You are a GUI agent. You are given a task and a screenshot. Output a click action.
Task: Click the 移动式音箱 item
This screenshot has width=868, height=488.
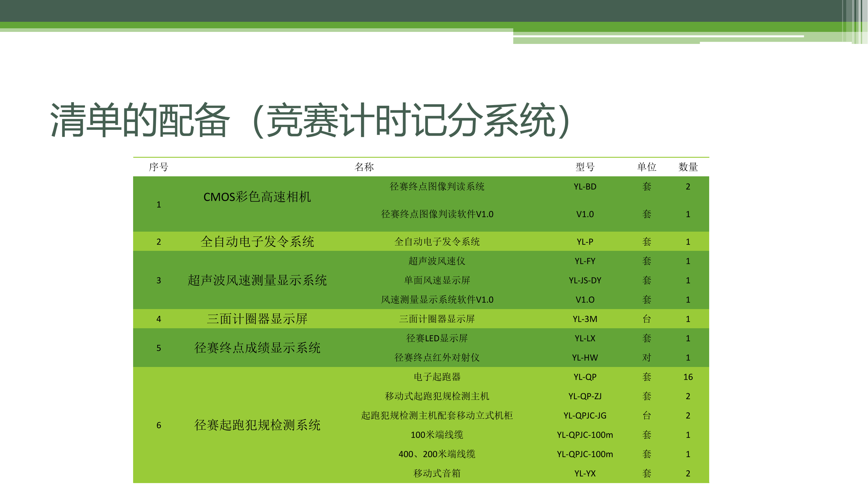(437, 473)
